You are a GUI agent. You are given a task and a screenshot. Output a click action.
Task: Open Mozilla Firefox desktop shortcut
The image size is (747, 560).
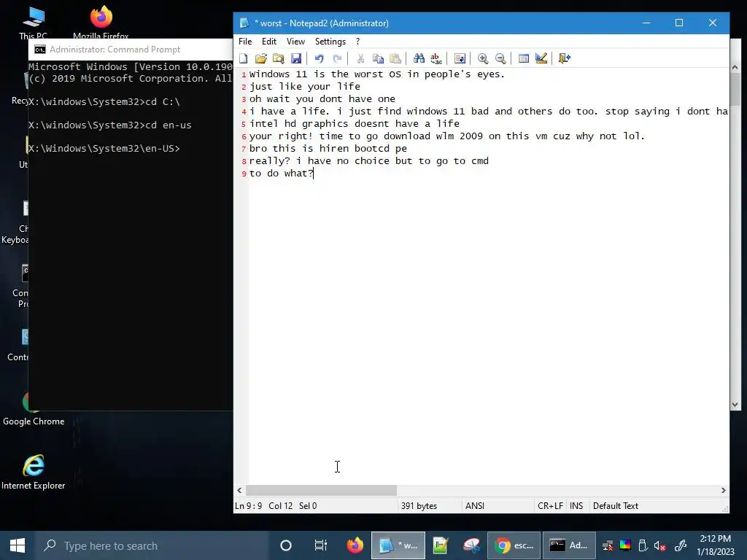click(101, 23)
